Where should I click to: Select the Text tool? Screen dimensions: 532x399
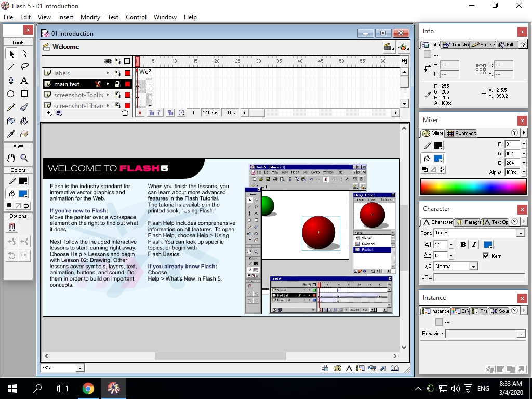coord(24,81)
